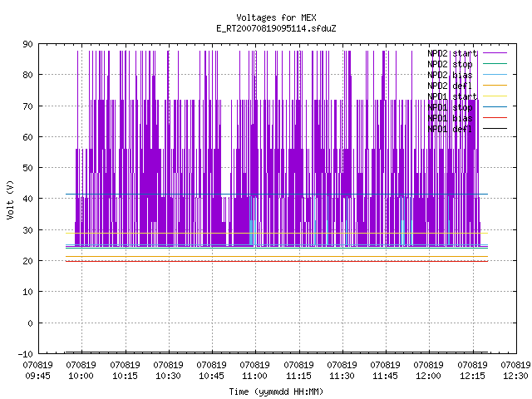Click the x-axis time label 12:15

point(472,376)
